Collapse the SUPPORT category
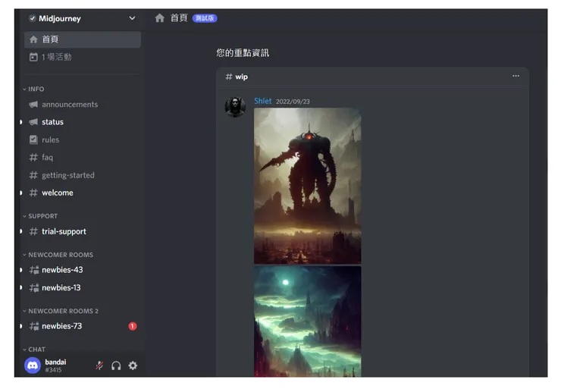561x392 pixels. [x=40, y=216]
